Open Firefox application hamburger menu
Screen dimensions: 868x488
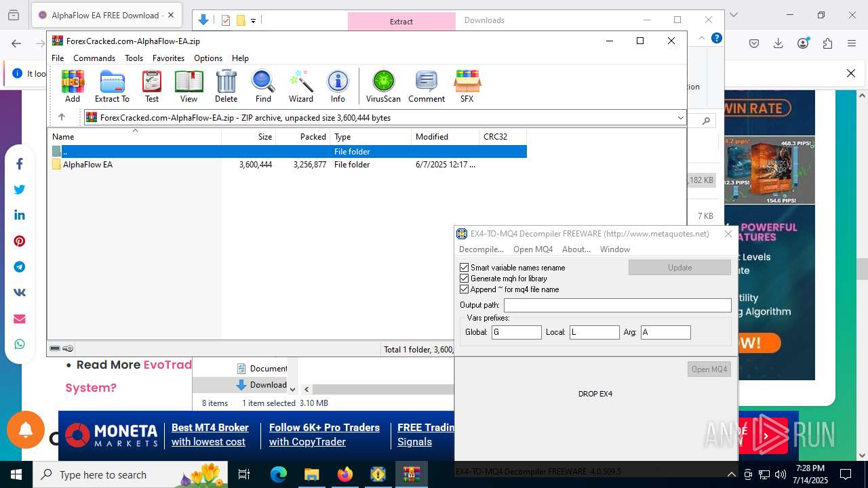tap(852, 43)
